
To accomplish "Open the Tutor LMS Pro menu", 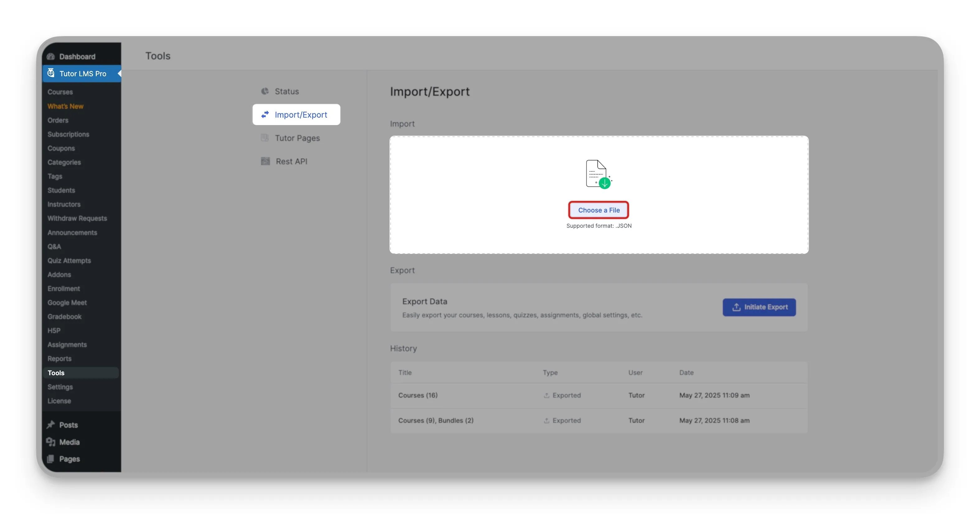I will 82,73.
